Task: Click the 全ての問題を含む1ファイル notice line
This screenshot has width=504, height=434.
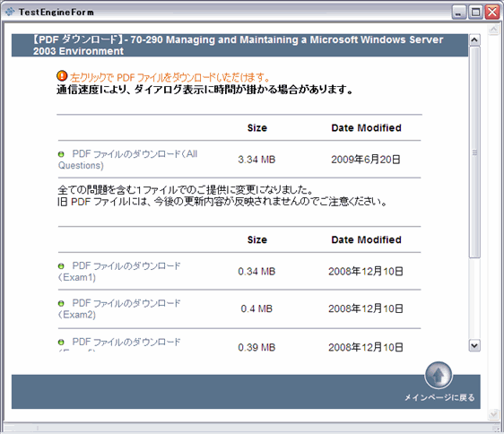Action: [x=186, y=190]
